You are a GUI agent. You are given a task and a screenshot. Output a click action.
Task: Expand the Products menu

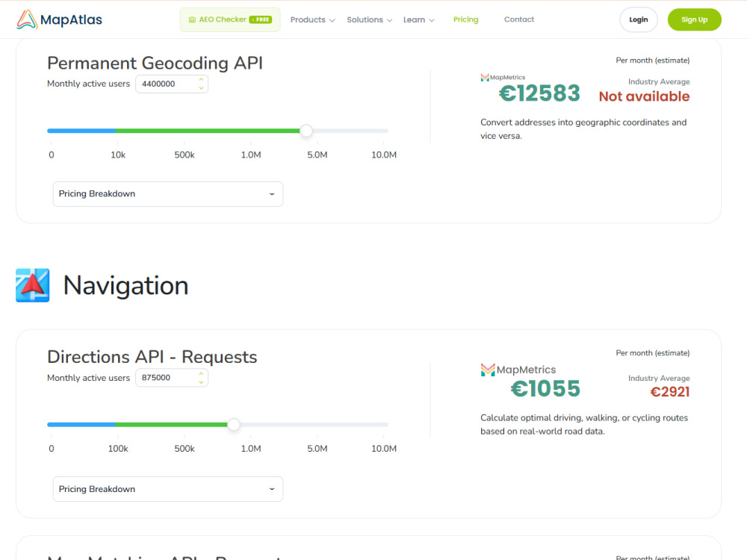(x=312, y=19)
